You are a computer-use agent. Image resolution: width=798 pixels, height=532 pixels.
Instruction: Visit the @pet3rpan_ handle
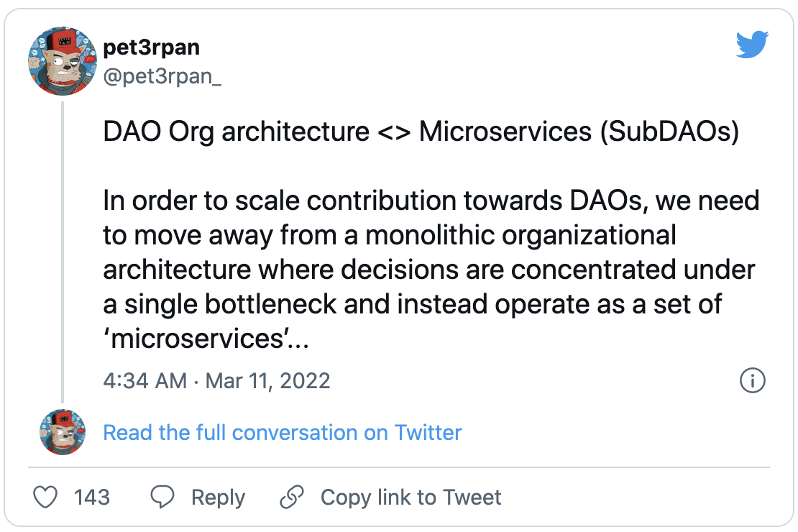(x=162, y=73)
